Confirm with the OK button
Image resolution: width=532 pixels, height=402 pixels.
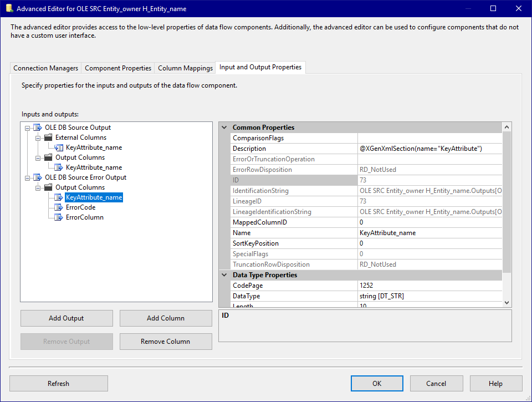pos(377,383)
